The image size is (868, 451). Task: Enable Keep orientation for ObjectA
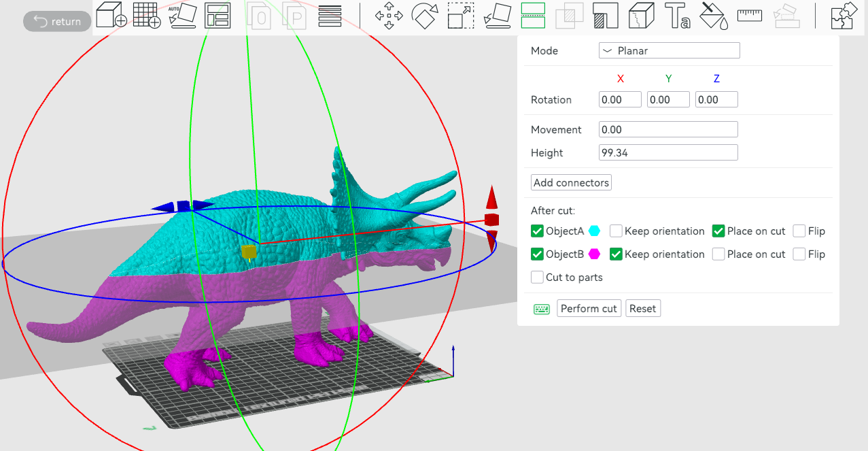click(x=616, y=231)
